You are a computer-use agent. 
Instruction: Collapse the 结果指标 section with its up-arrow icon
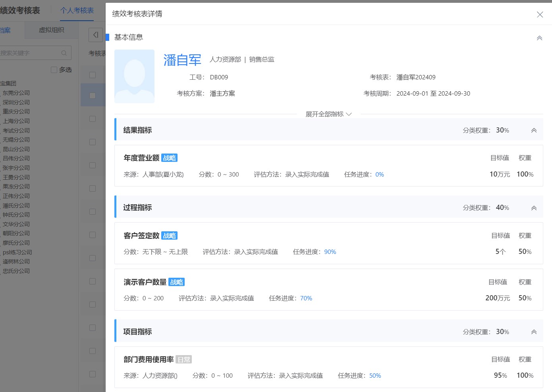534,130
